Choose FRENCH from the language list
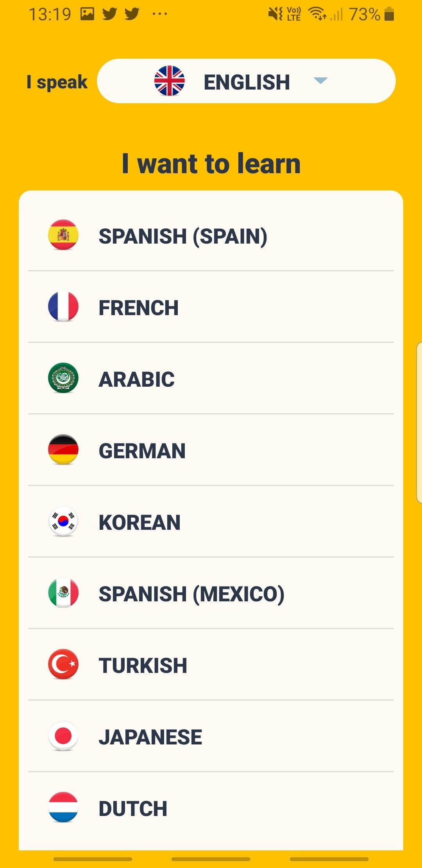This screenshot has height=868, width=422. pyautogui.click(x=139, y=308)
